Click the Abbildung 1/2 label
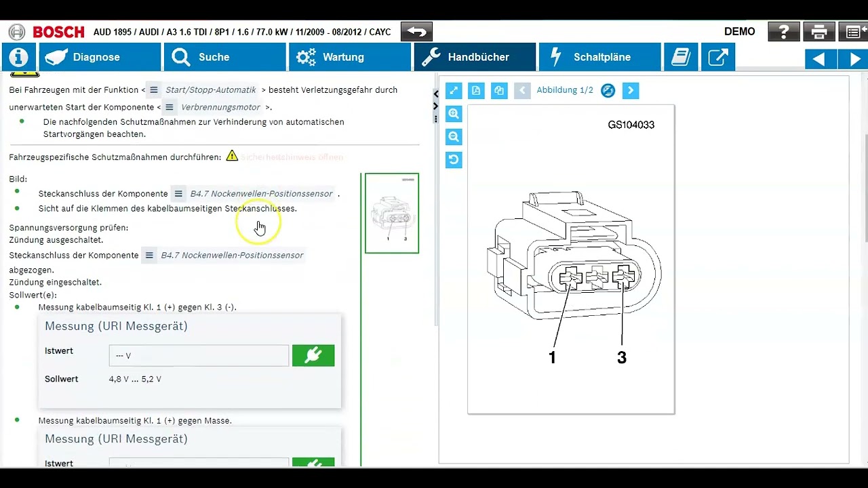868x488 pixels. (565, 90)
